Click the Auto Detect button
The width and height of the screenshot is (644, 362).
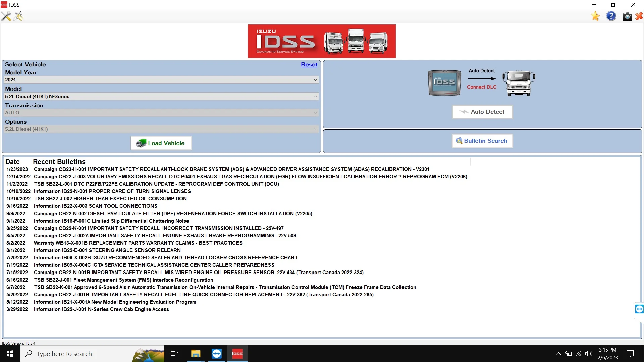482,111
